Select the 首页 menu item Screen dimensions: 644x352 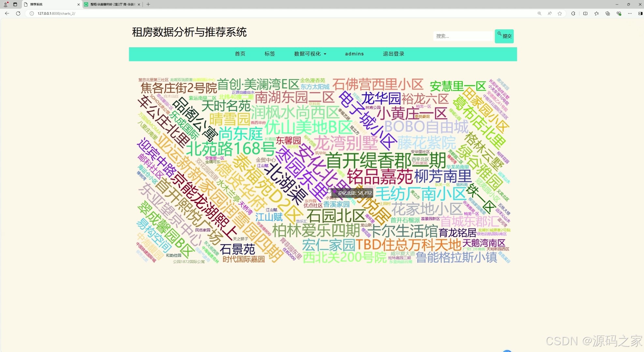tap(240, 54)
